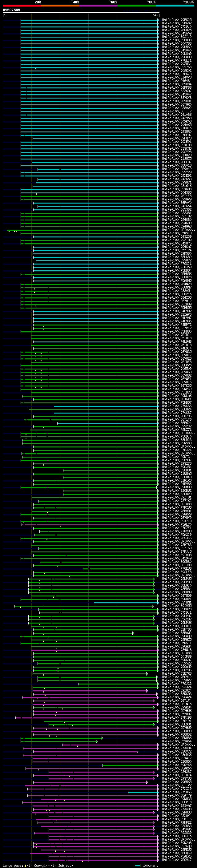Select label UniRef100_P45986
This screenshot has width=197, height=868.
[177, 484]
